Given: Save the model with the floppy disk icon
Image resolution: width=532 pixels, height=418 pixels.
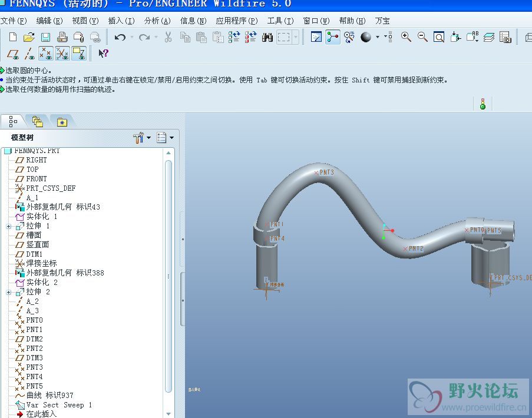Looking at the screenshot, I should pos(45,37).
